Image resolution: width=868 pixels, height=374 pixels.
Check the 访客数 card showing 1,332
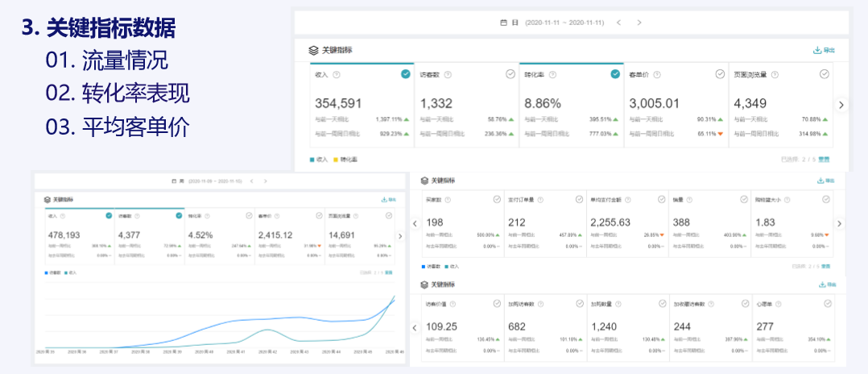click(x=510, y=74)
